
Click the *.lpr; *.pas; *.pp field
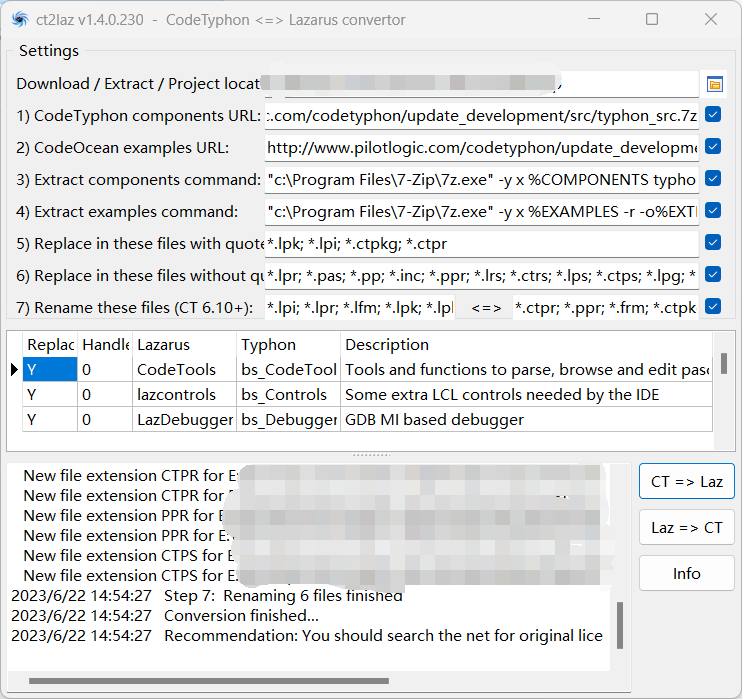pyautogui.click(x=481, y=276)
